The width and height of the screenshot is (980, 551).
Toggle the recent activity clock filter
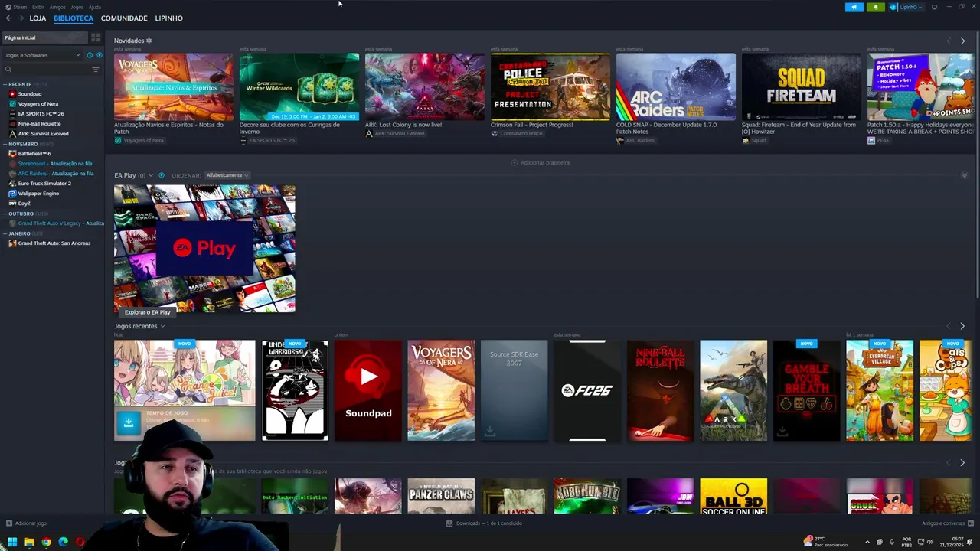90,55
